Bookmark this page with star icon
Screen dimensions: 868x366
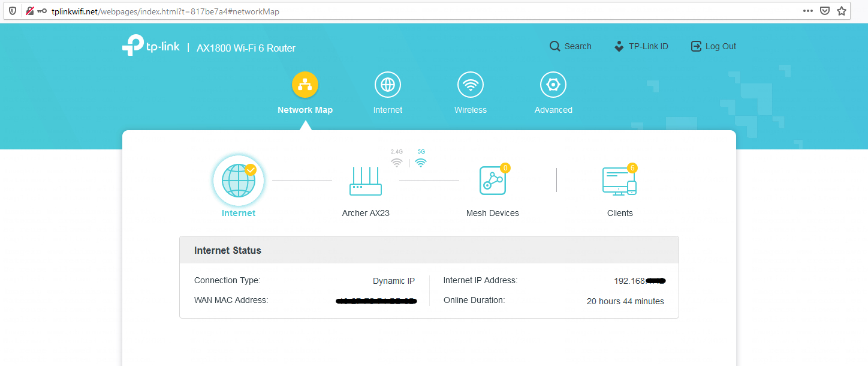point(842,11)
